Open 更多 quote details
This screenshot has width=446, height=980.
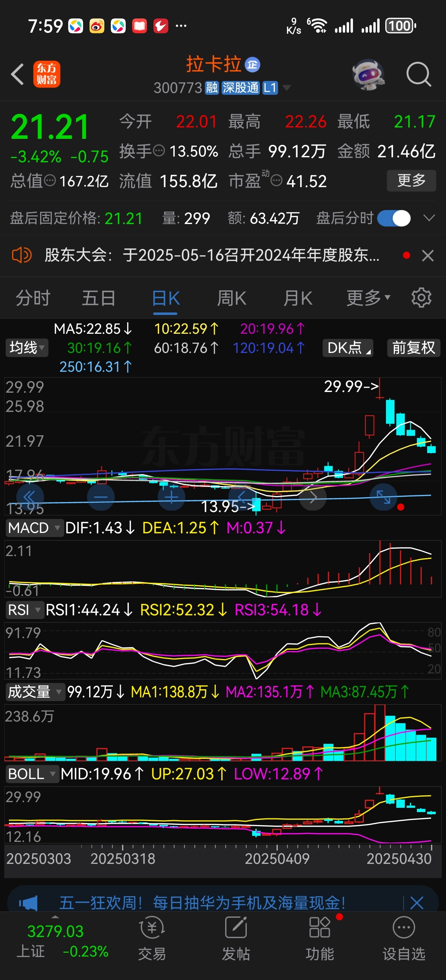pos(411,180)
